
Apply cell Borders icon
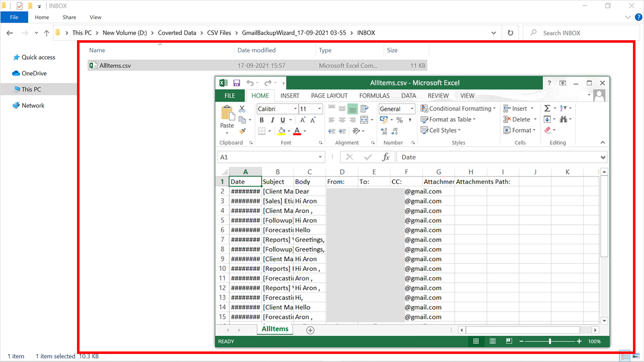tap(262, 131)
